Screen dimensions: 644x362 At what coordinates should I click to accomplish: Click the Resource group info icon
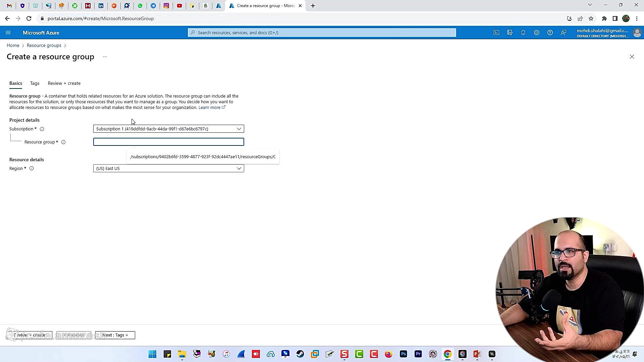pyautogui.click(x=63, y=142)
